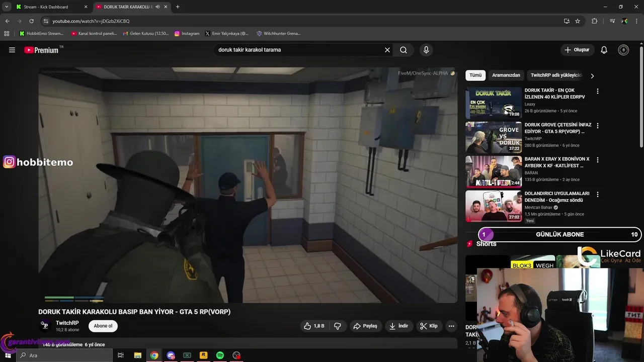Mute the YouTube tab audio
644x362 pixels.
157,7
